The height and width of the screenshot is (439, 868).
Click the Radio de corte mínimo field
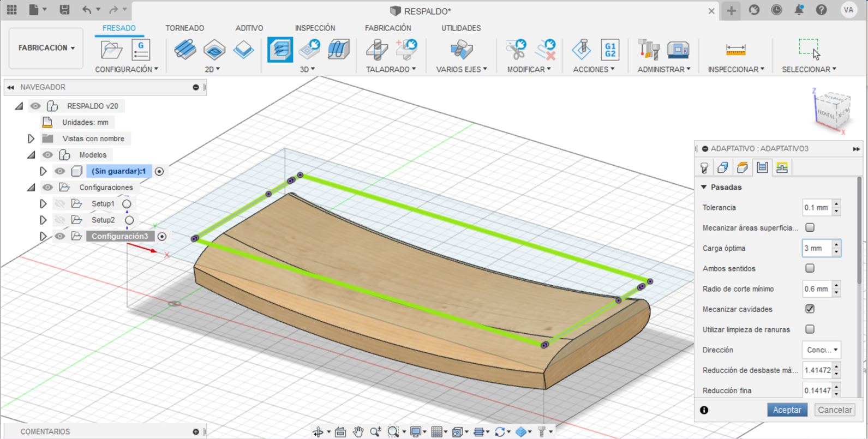[x=817, y=289]
